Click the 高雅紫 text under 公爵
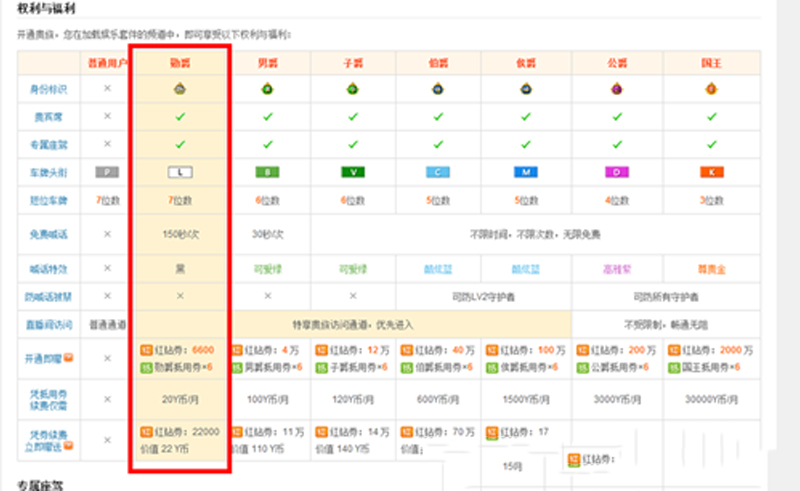This screenshot has width=800, height=491. 617,269
